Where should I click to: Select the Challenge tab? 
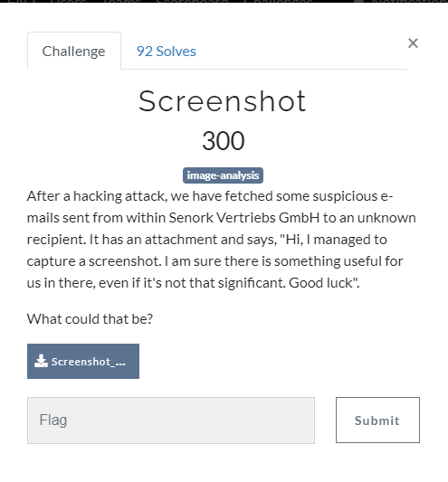(74, 51)
